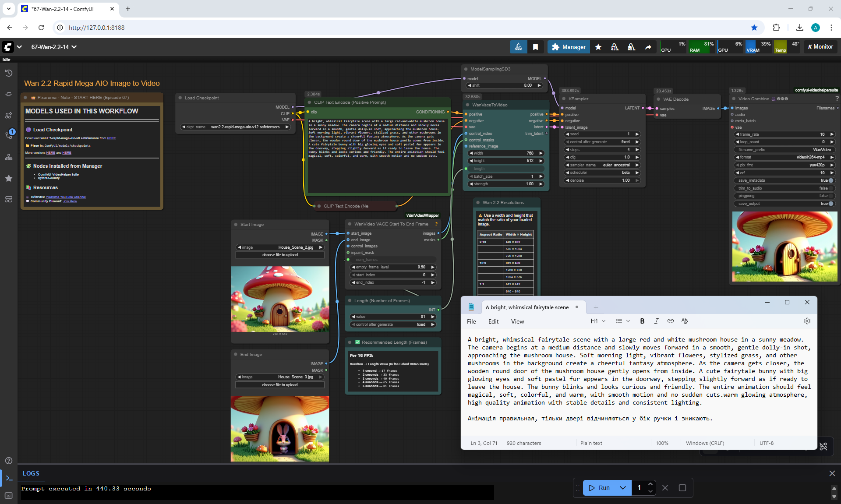Click choose file to upload under Start Image
Image resolution: width=841 pixels, height=504 pixels.
point(280,255)
